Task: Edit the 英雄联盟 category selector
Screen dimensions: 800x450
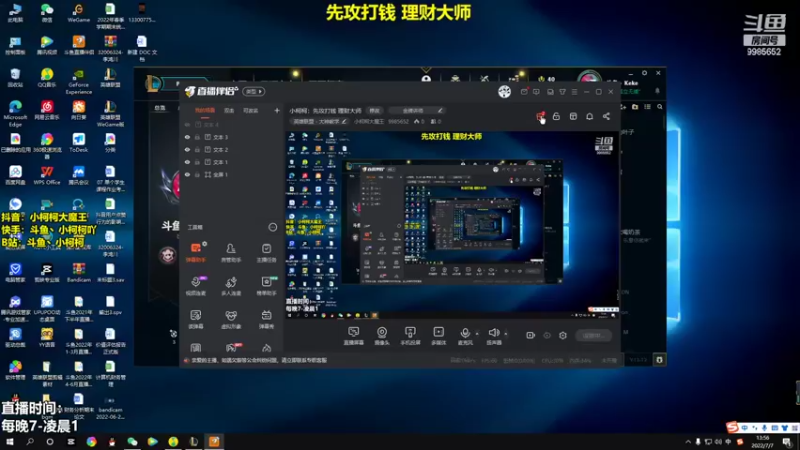Action: point(320,121)
